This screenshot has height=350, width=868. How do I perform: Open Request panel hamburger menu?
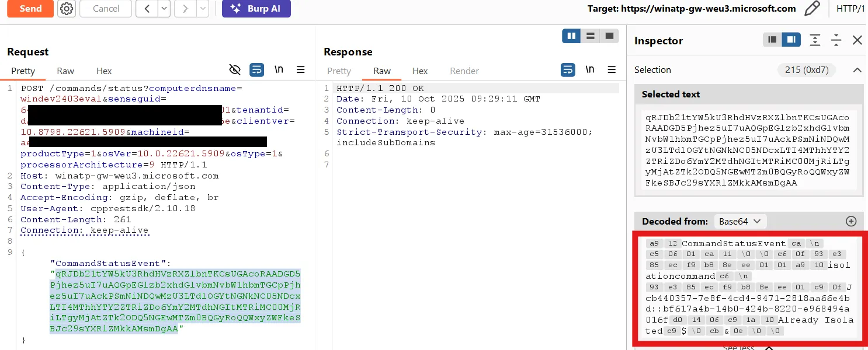pos(301,70)
